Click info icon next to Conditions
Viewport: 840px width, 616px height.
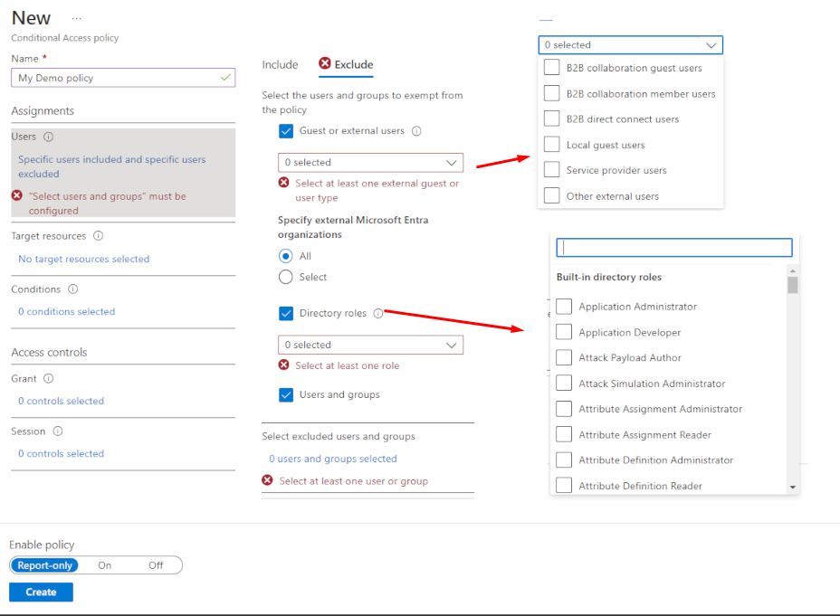pyautogui.click(x=72, y=289)
